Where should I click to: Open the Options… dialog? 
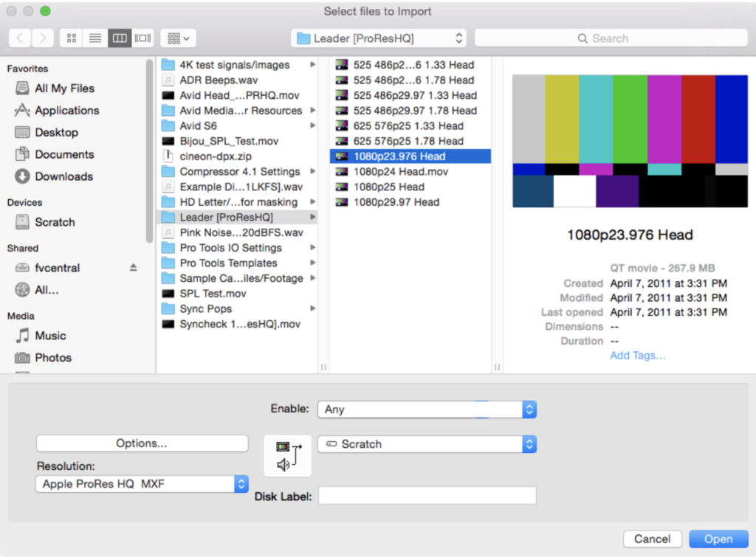(142, 443)
